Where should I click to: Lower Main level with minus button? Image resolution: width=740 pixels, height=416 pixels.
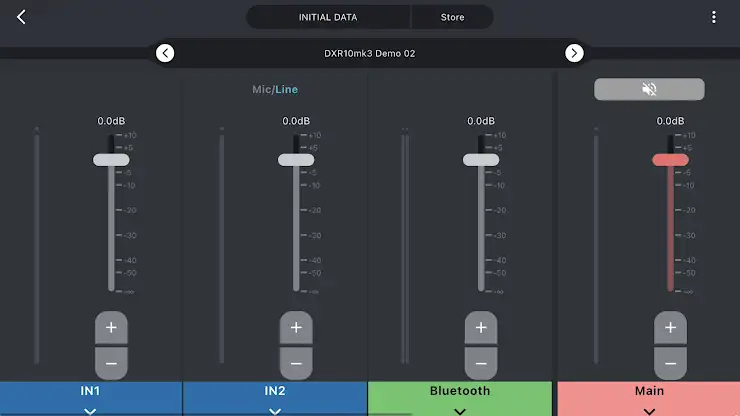[670, 364]
